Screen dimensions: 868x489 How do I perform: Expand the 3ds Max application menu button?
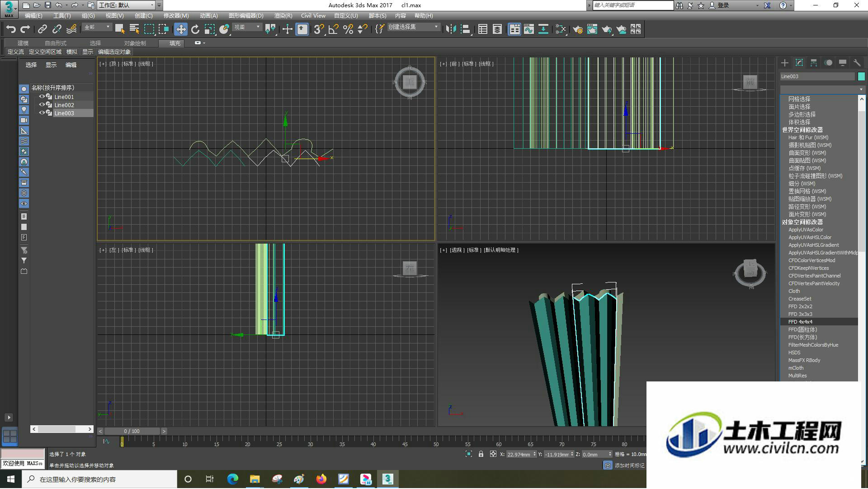pyautogui.click(x=9, y=9)
